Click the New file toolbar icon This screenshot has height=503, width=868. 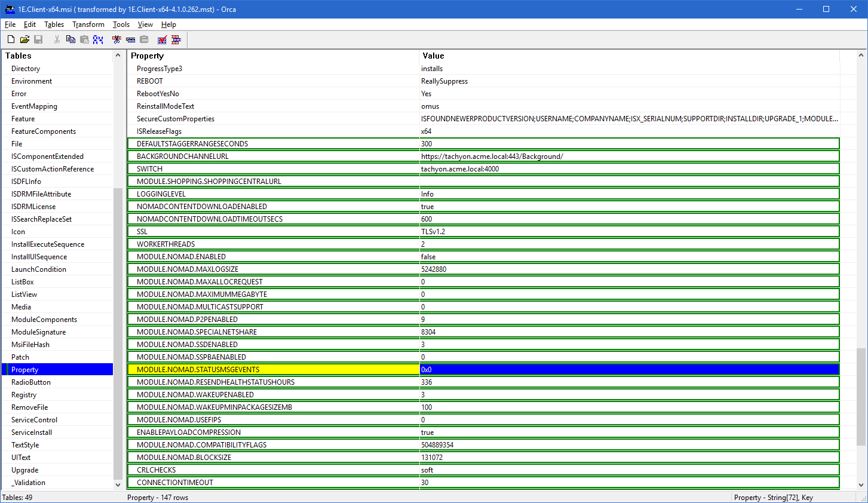click(11, 39)
